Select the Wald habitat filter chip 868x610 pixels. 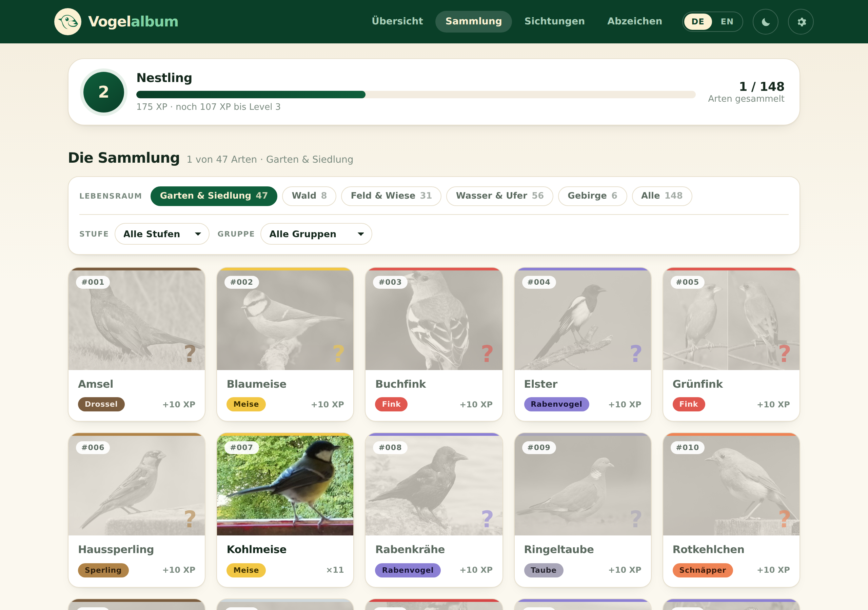(x=309, y=196)
